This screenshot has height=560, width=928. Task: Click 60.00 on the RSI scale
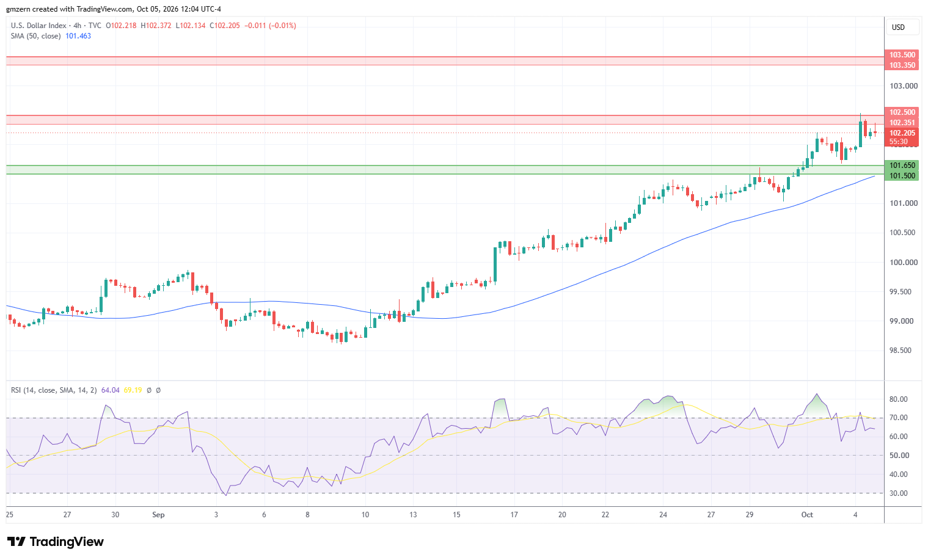tap(899, 437)
